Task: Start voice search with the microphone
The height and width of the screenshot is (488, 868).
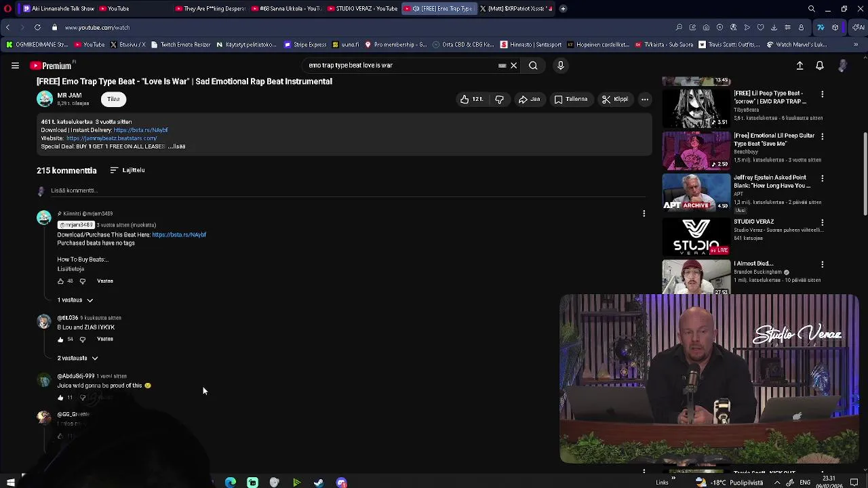Action: pos(560,66)
